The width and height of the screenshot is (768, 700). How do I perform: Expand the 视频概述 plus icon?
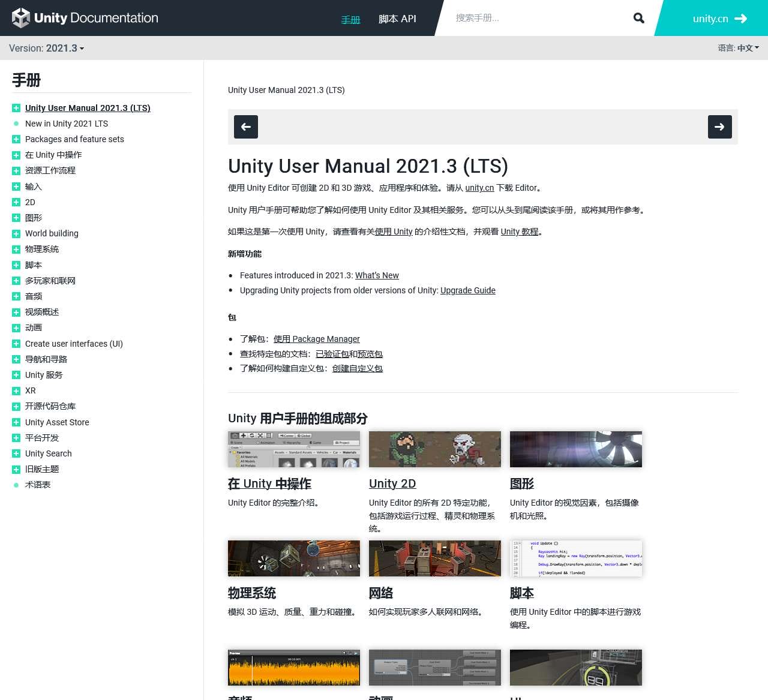tap(16, 312)
